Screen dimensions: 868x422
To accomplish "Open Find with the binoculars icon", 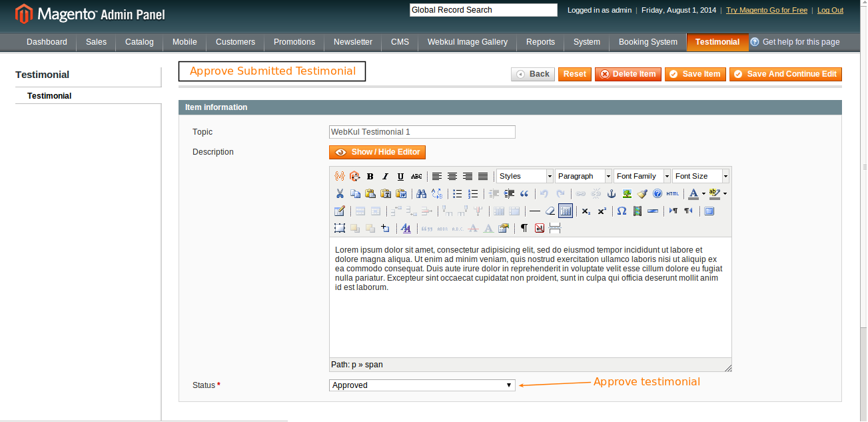I will point(421,193).
